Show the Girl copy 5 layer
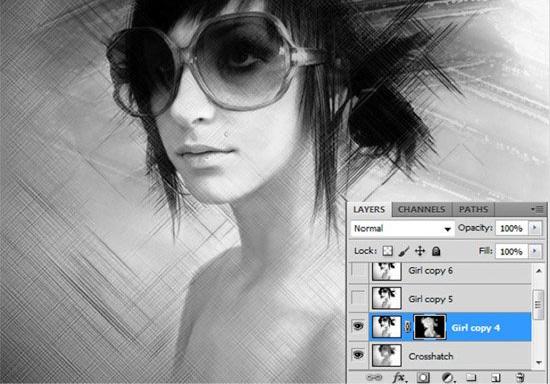 [x=358, y=298]
